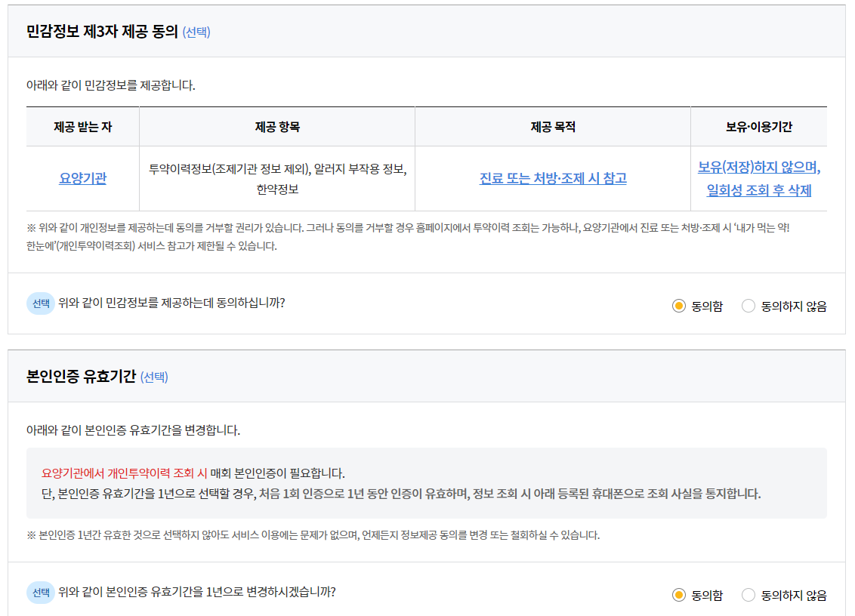The width and height of the screenshot is (855, 616).
Task: Click red text 요양기관에서 개인투약이력 조회 시
Action: (125, 473)
